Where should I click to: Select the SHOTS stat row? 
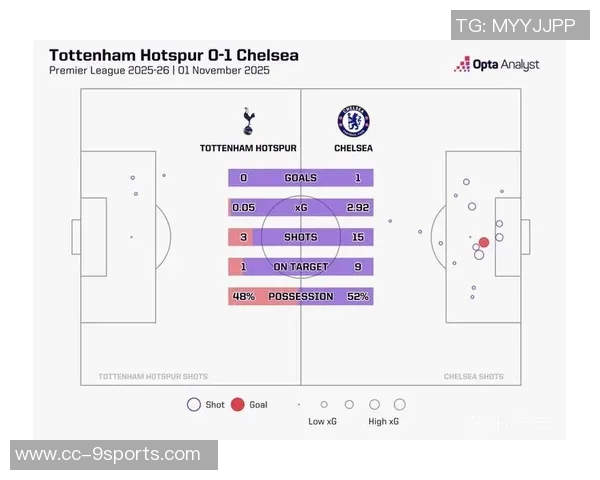(300, 237)
